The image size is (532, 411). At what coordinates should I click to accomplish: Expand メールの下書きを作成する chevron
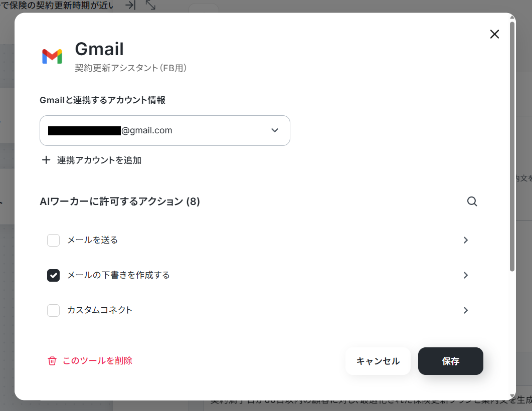[465, 275]
